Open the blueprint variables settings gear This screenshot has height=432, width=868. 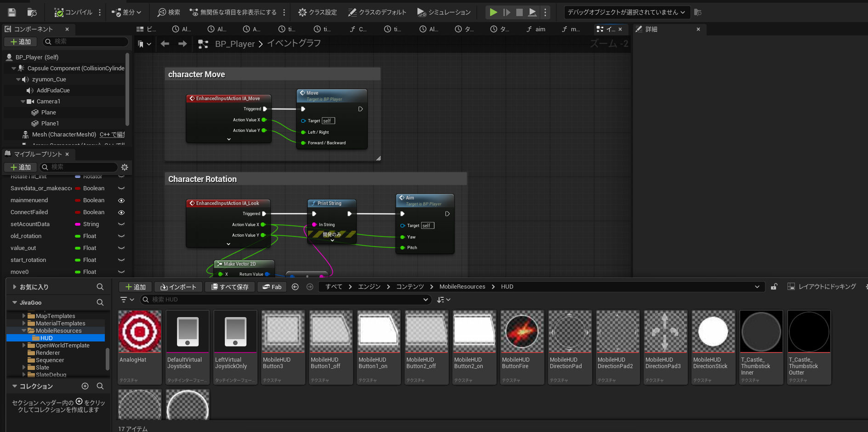click(125, 167)
